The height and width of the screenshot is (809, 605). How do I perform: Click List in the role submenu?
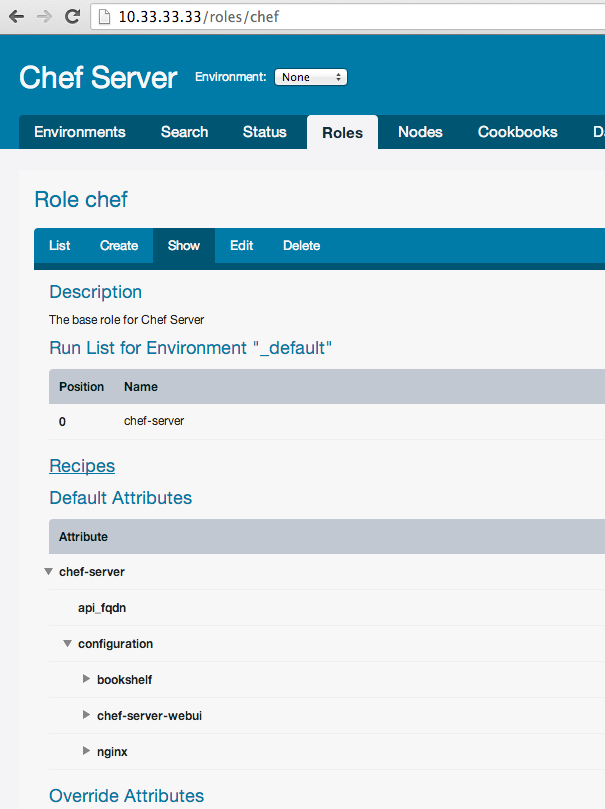tap(59, 246)
